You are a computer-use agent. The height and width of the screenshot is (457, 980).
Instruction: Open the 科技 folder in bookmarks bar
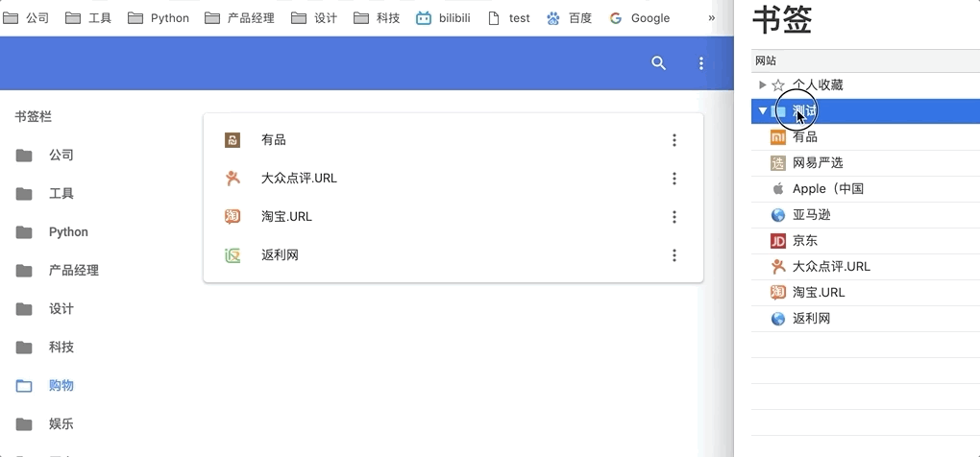377,18
